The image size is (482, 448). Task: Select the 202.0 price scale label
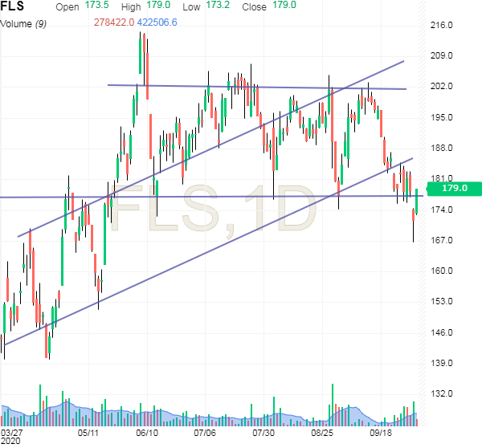[x=444, y=87]
